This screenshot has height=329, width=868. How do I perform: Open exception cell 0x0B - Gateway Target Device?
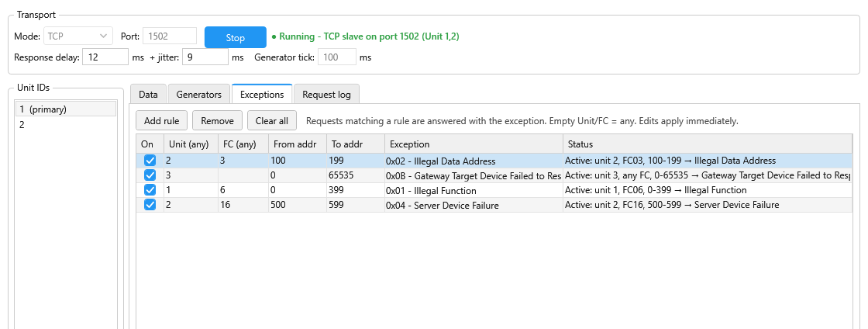click(474, 175)
